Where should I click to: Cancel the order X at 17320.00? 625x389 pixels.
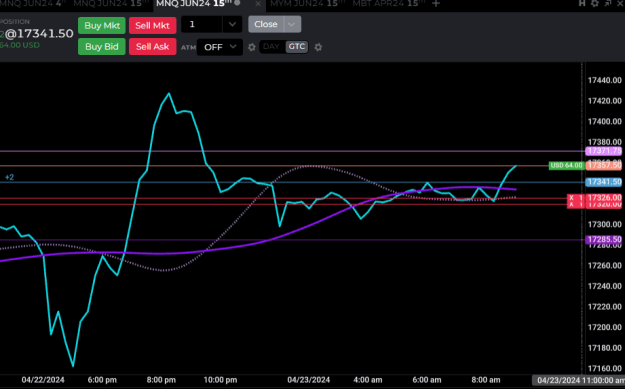572,204
